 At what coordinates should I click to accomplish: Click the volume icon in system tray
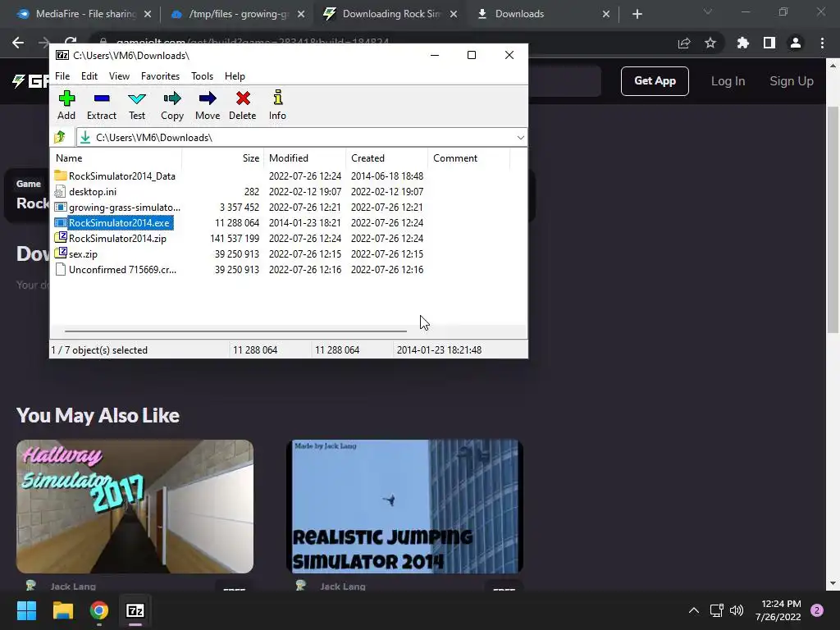737,610
